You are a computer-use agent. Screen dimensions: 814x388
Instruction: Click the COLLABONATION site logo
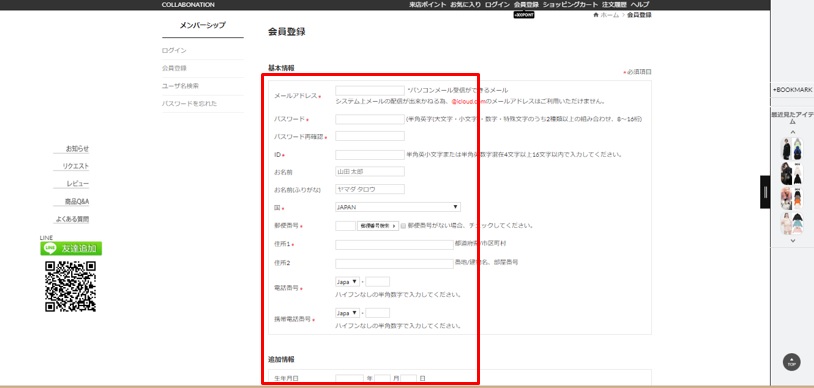click(188, 5)
